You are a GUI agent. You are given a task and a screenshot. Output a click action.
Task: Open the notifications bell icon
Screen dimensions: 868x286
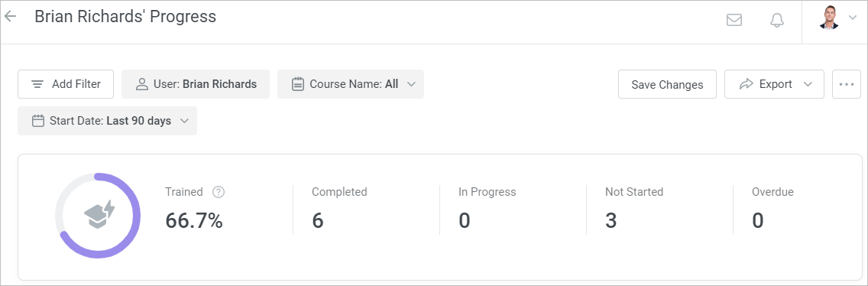tap(777, 20)
